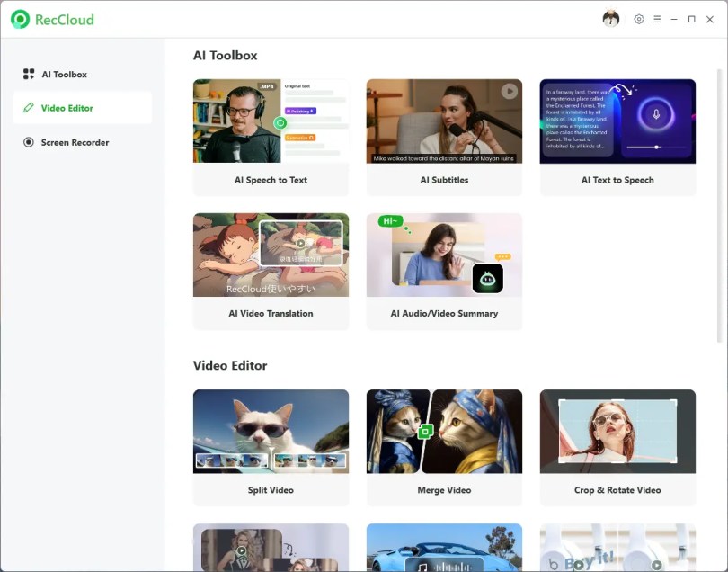Click the Screen Recorder record icon in sidebar
This screenshot has width=728, height=572.
tap(29, 142)
